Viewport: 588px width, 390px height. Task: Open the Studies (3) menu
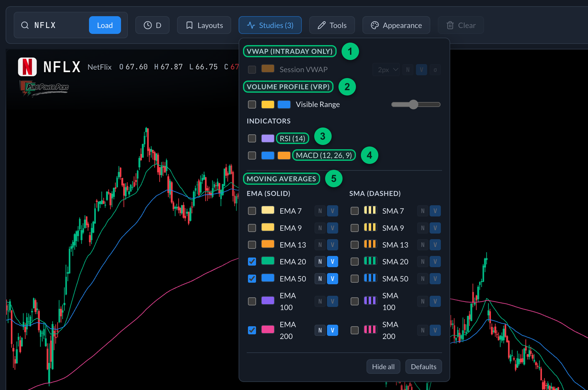(x=270, y=25)
